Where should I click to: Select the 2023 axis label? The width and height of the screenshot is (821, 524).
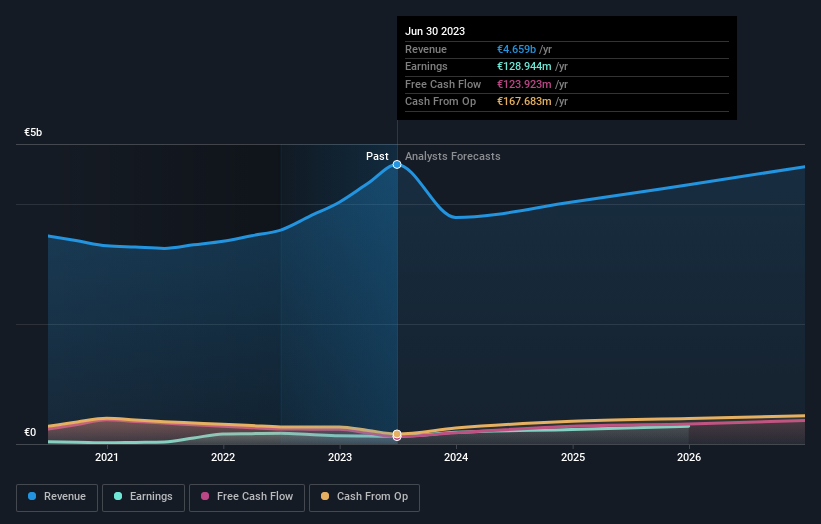point(340,457)
